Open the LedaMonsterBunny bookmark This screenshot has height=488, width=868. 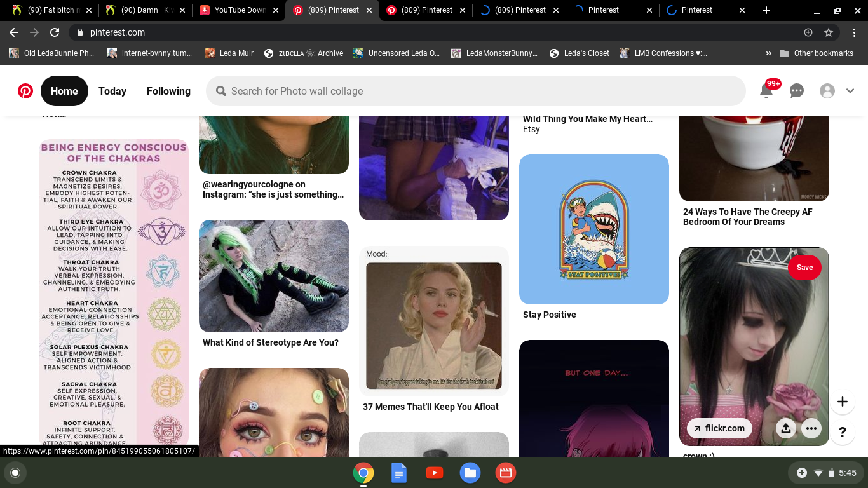(x=495, y=53)
